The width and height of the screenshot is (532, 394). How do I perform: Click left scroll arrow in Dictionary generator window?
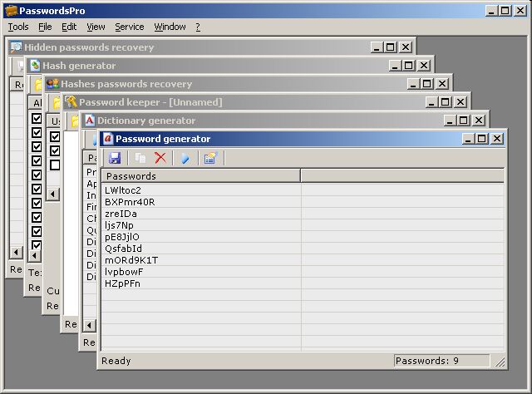point(89,326)
